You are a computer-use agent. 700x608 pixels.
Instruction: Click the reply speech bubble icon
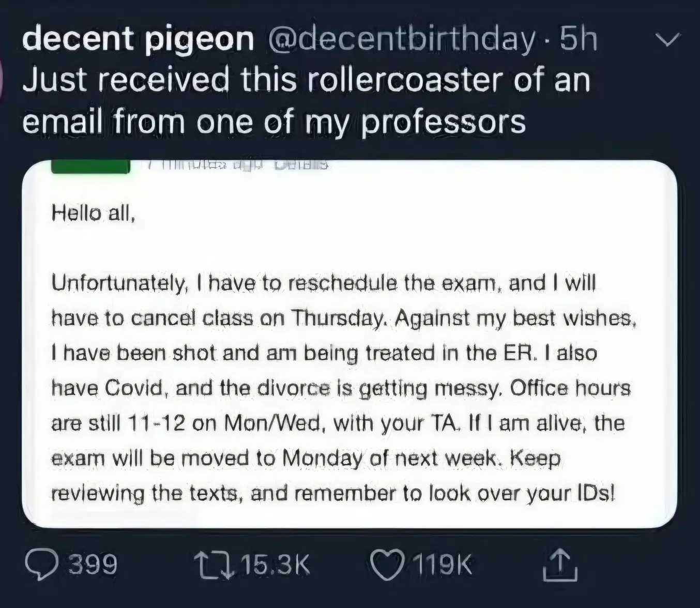point(43,565)
